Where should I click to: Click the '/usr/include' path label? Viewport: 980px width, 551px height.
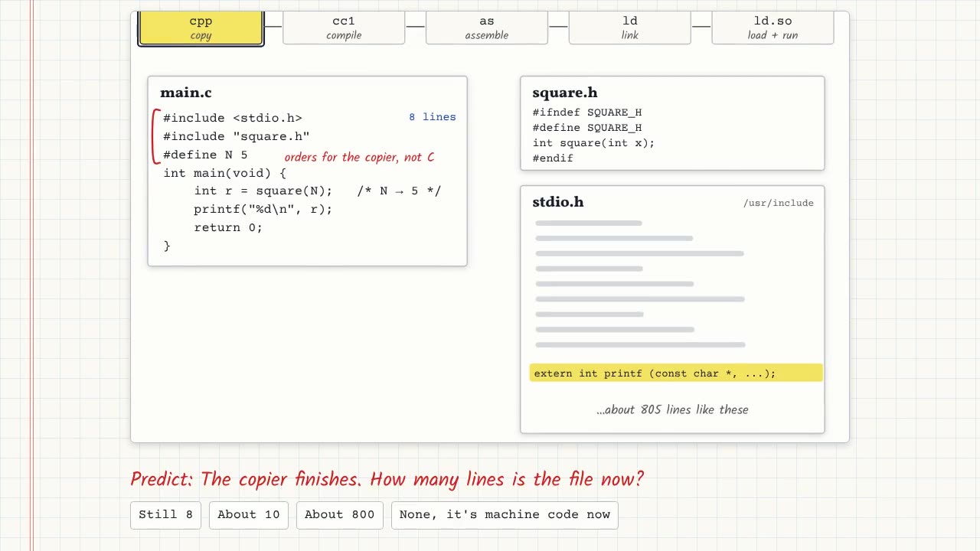[779, 203]
